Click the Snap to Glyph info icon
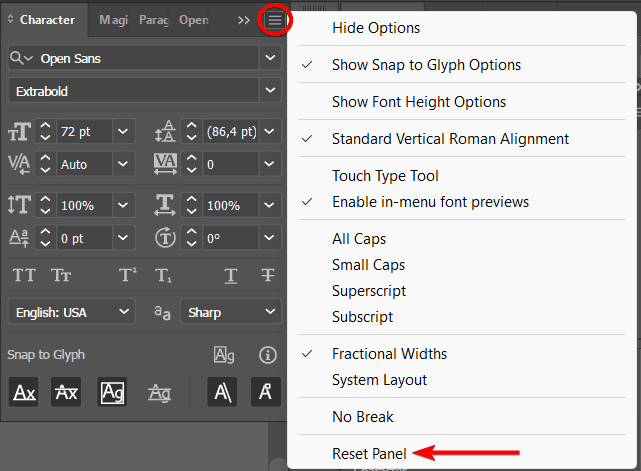641x471 pixels. tap(267, 355)
